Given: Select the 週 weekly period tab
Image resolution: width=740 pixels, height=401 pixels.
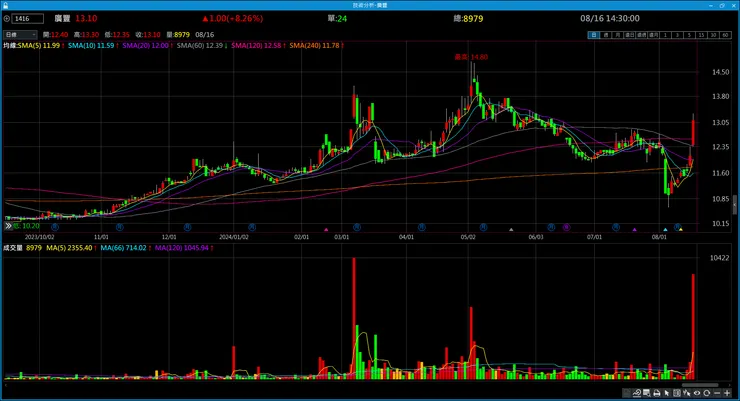Looking at the screenshot, I should click(x=605, y=35).
